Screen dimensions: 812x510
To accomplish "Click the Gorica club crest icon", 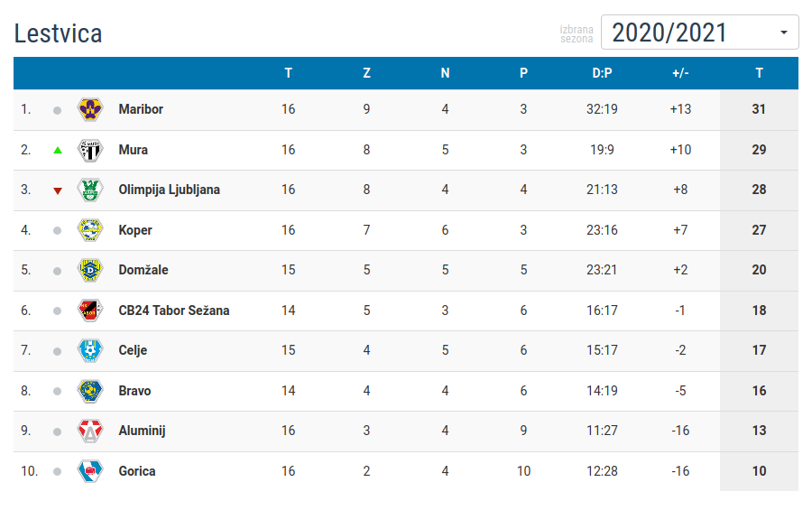I will click(89, 471).
